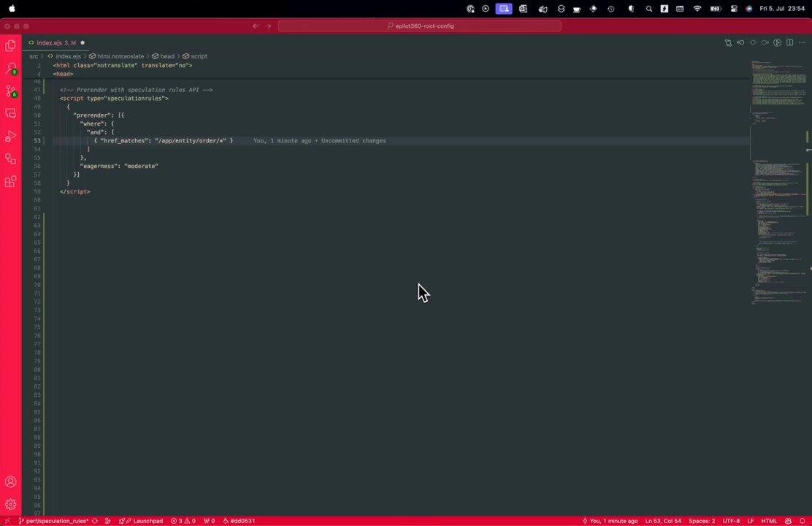
Task: Open the Control Center in menu bar
Action: coord(734,9)
